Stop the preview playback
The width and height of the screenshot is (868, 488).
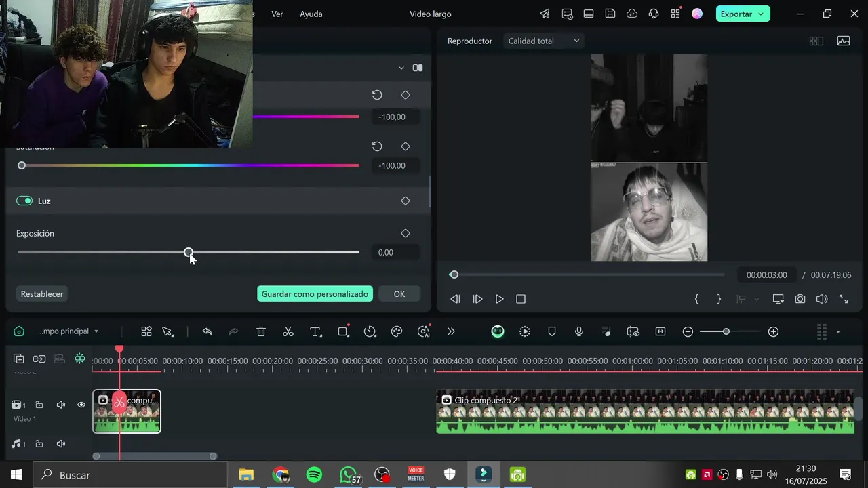pyautogui.click(x=521, y=299)
